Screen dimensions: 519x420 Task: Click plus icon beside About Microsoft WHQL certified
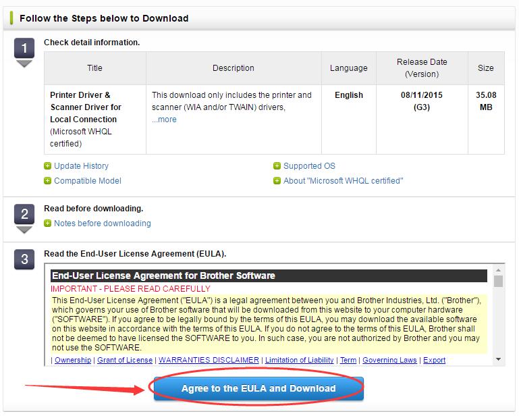[277, 181]
